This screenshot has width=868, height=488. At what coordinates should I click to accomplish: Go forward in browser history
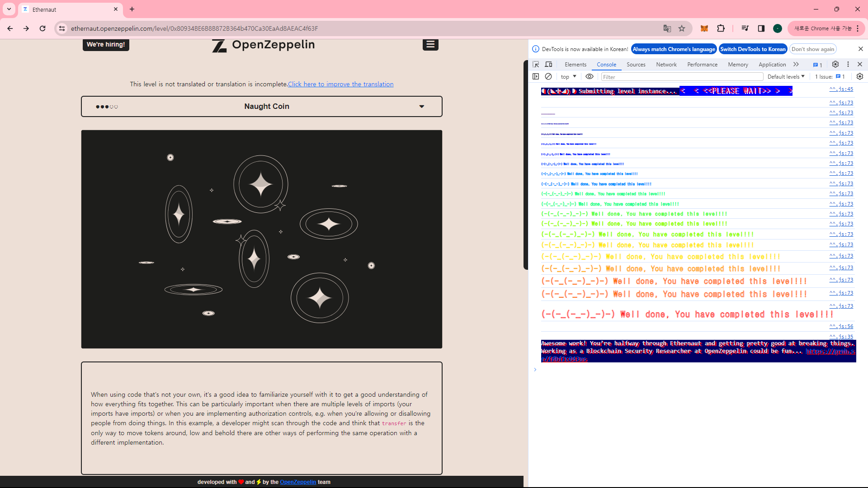coord(26,28)
